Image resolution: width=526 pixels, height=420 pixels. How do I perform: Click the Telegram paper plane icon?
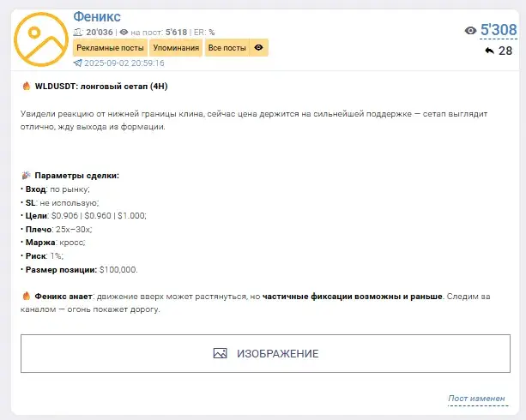(x=77, y=63)
